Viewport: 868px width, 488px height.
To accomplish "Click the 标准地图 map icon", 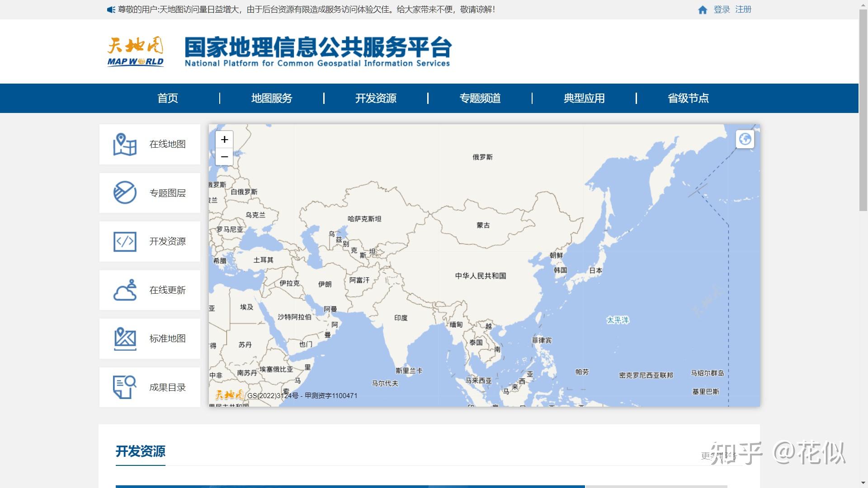I will point(125,338).
